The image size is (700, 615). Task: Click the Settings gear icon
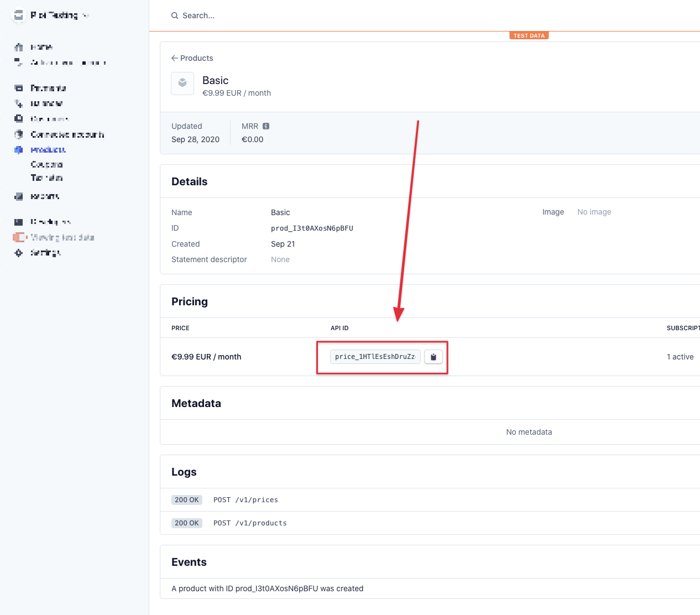tap(19, 253)
